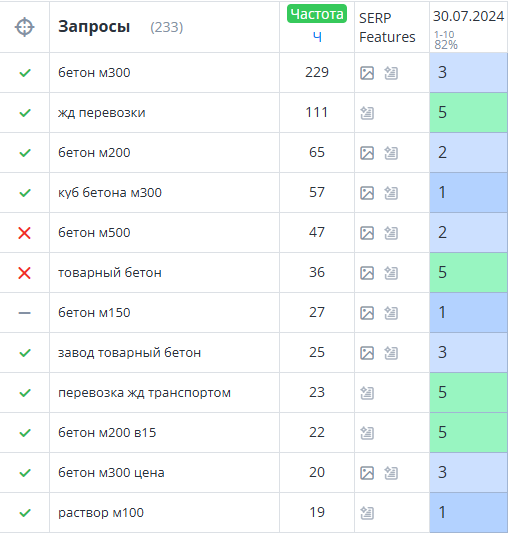The width and height of the screenshot is (508, 533).
Task: Click image SERP icon for бетон м150
Action: tap(367, 313)
